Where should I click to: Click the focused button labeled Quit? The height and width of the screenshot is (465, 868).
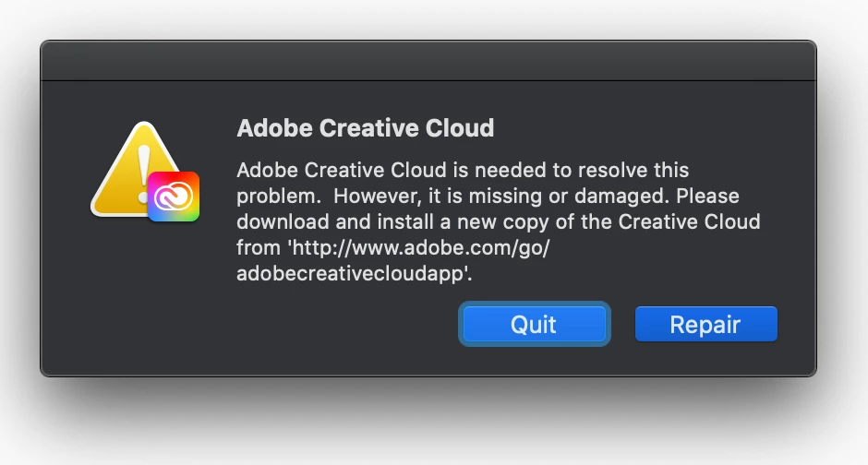coord(534,324)
